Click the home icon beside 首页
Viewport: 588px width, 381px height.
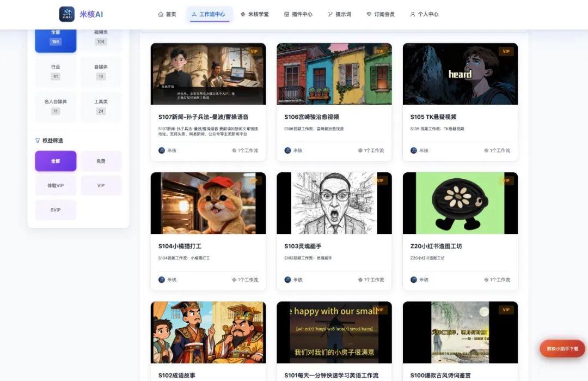[160, 14]
